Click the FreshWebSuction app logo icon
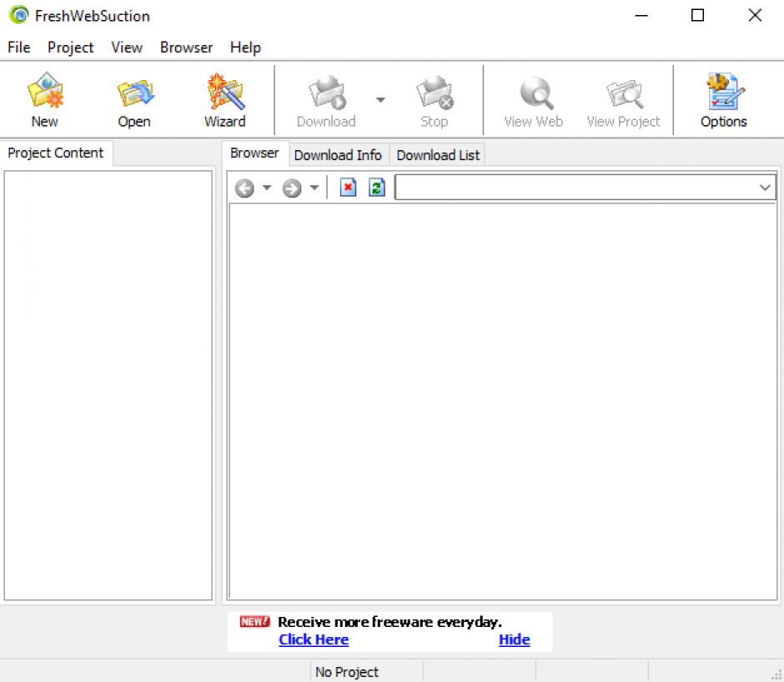This screenshot has width=784, height=682. coord(19,15)
